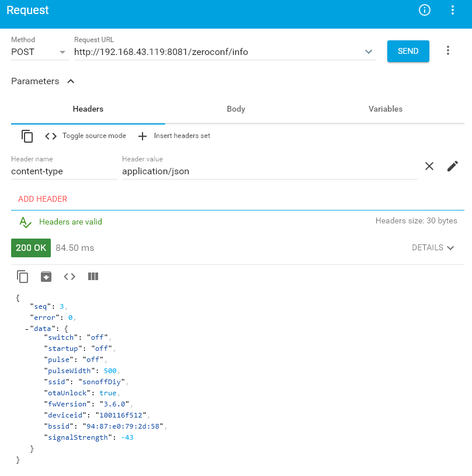The width and height of the screenshot is (472, 476).
Task: Expand response DETAILS panel
Action: 433,247
